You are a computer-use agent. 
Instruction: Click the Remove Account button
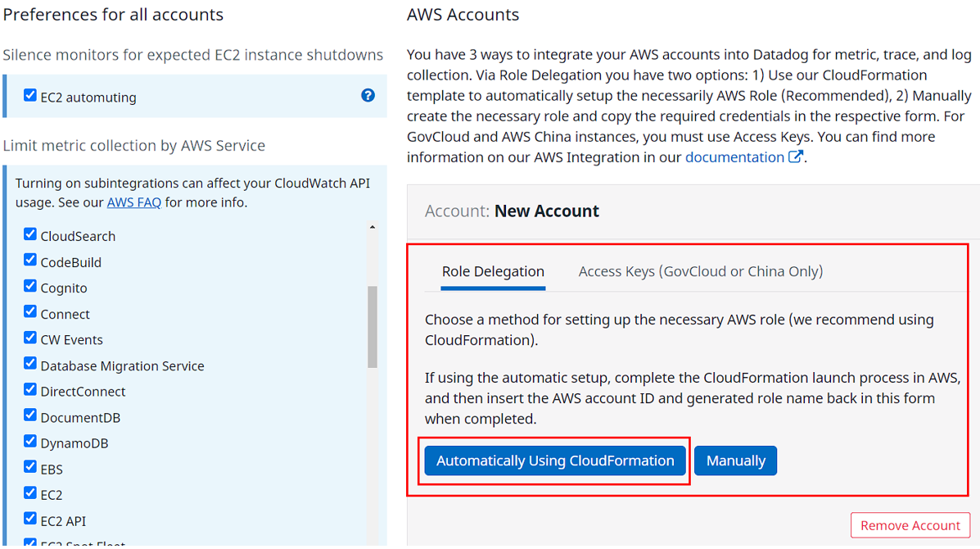pyautogui.click(x=910, y=525)
